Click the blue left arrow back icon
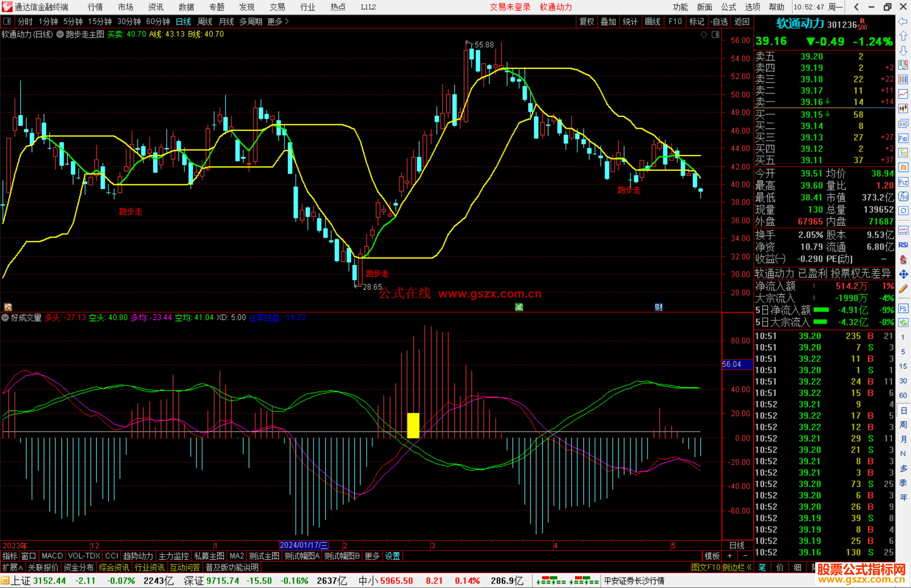 (x=903, y=21)
